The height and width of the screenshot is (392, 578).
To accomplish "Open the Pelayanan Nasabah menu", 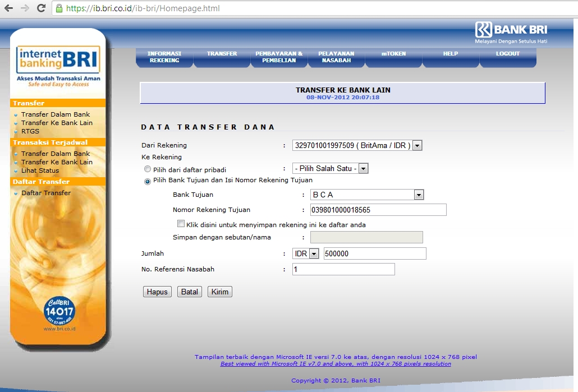I will pyautogui.click(x=336, y=57).
